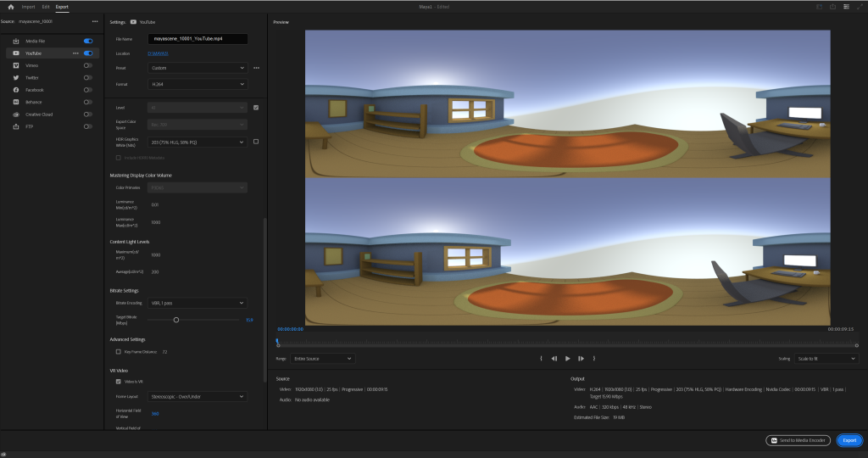Open the Frame Layout dropdown

[198, 397]
